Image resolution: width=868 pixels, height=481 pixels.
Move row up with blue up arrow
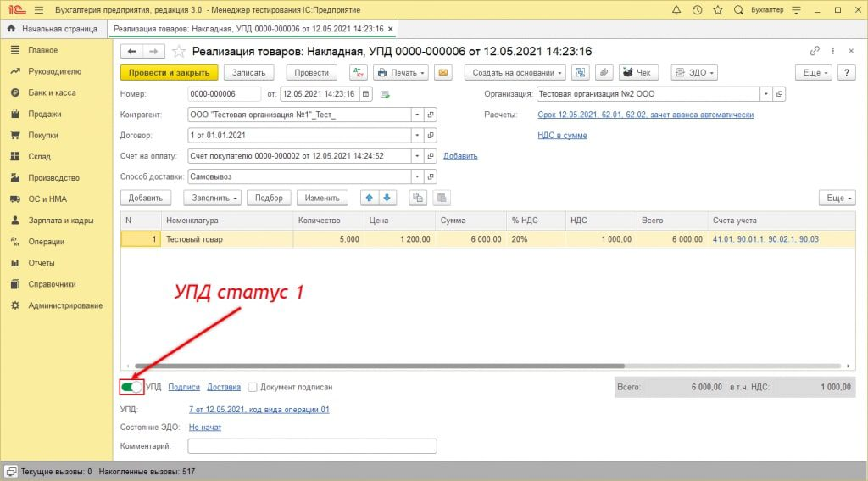click(370, 198)
